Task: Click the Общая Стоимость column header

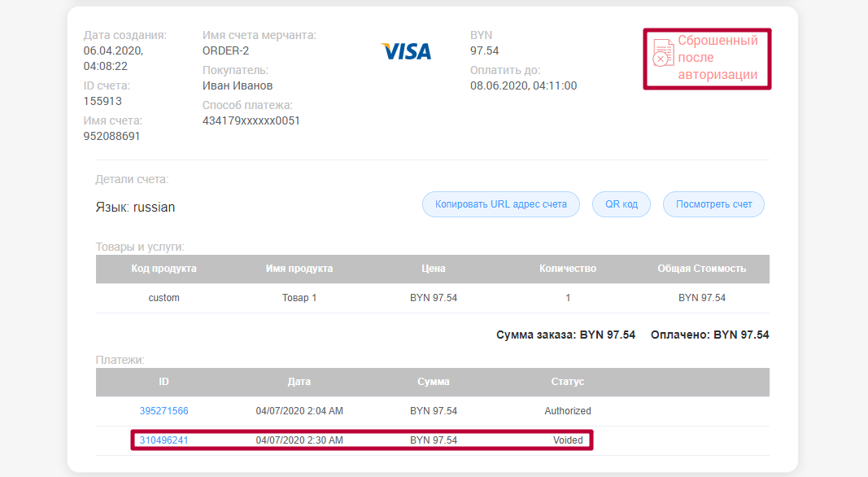Action: 701,269
